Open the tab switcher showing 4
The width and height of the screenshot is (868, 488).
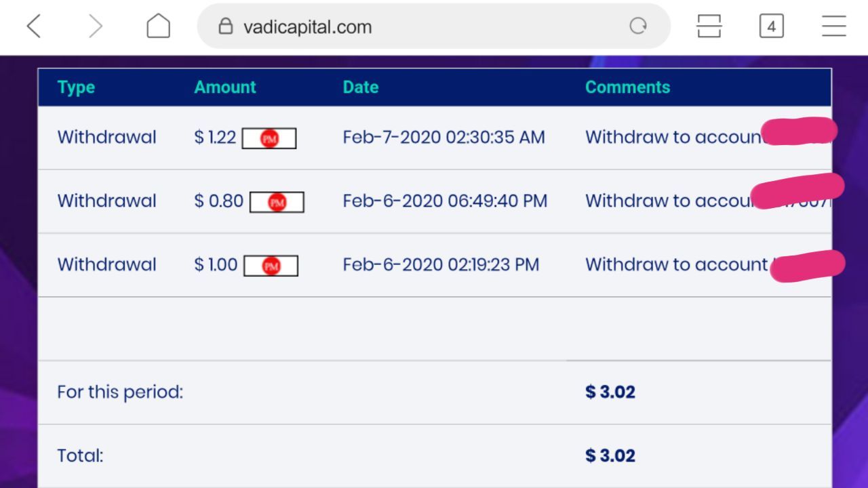pos(771,27)
